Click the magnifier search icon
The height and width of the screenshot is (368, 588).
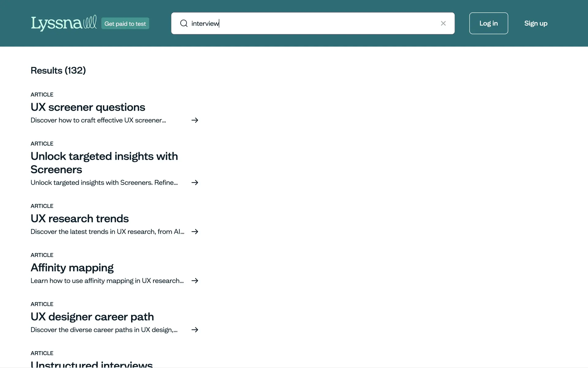coord(184,23)
